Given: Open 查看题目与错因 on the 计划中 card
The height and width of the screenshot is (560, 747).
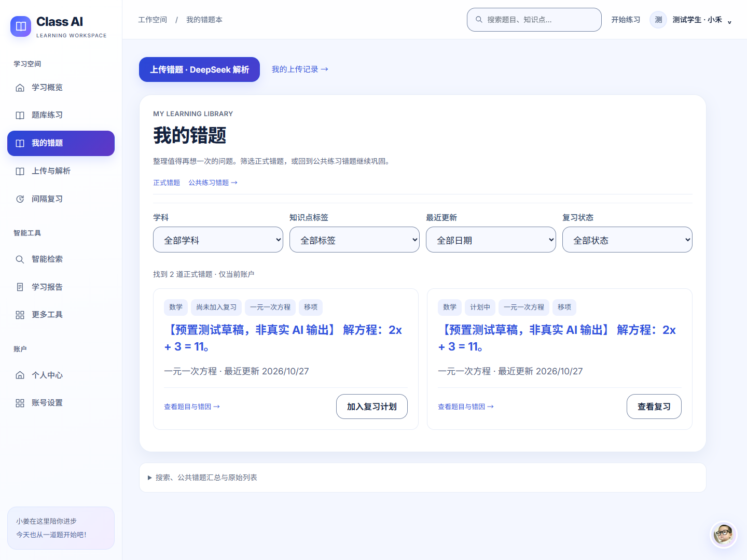Looking at the screenshot, I should coord(466,407).
